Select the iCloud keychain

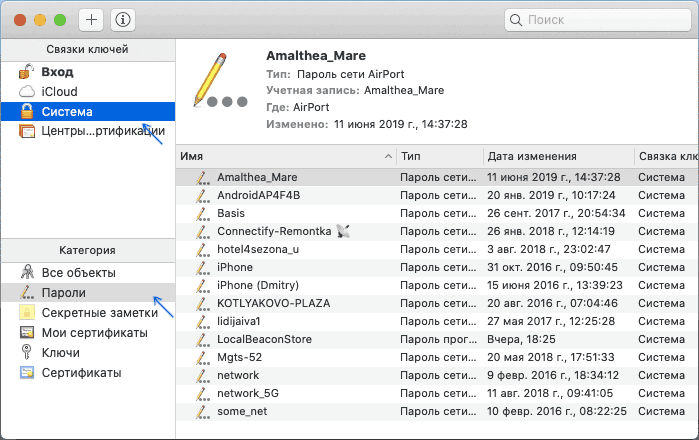point(88,91)
